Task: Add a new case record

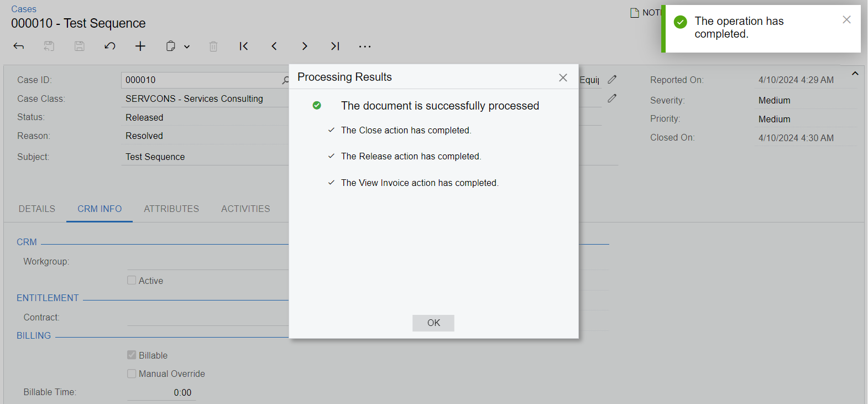Action: click(140, 46)
